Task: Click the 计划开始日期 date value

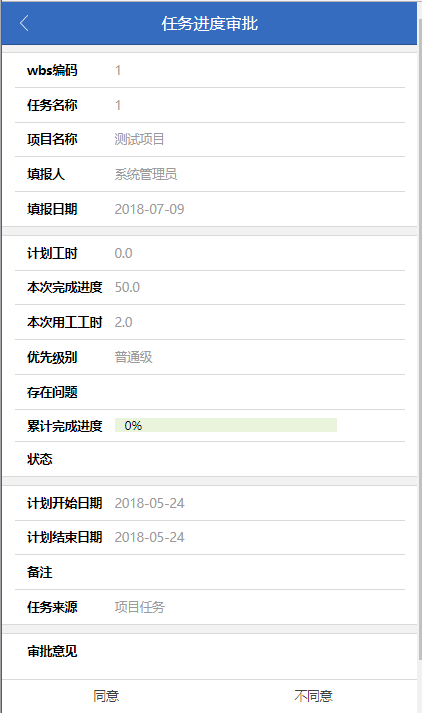Action: point(149,503)
